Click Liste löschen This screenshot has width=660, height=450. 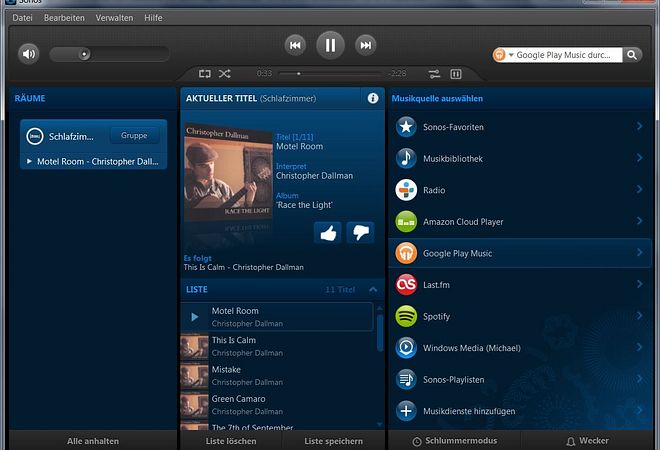click(231, 441)
